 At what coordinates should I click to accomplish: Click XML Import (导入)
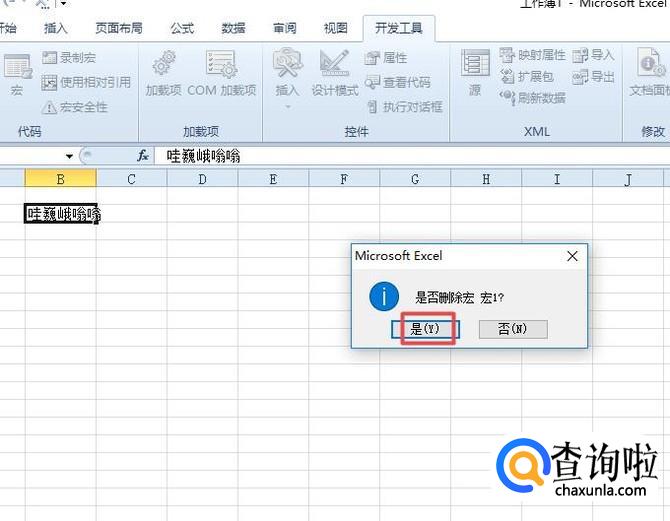(x=593, y=55)
